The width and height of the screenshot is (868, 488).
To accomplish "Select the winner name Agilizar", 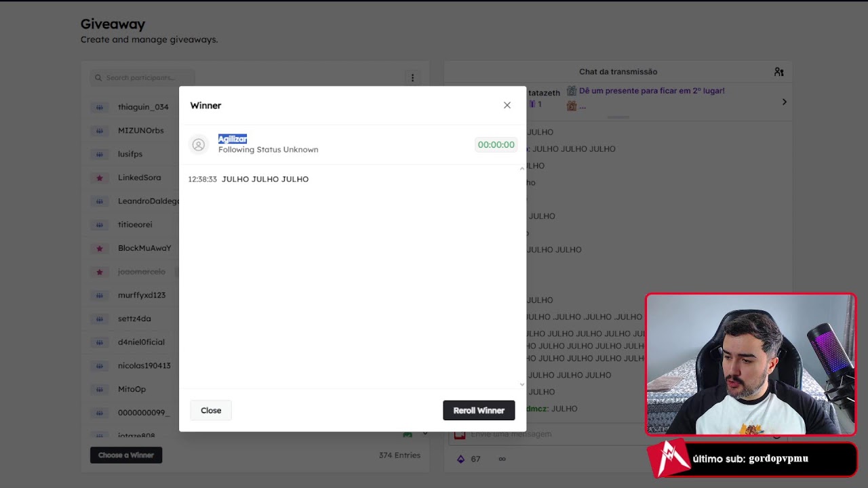I will tap(233, 138).
